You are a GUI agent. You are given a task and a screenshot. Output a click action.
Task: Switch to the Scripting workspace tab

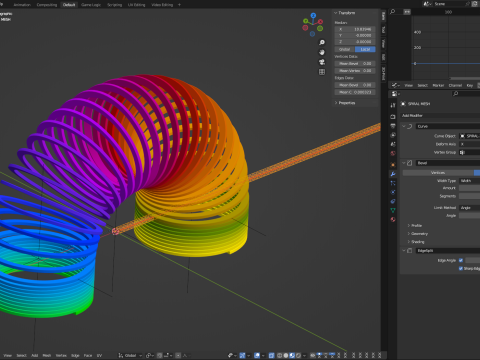pos(114,5)
